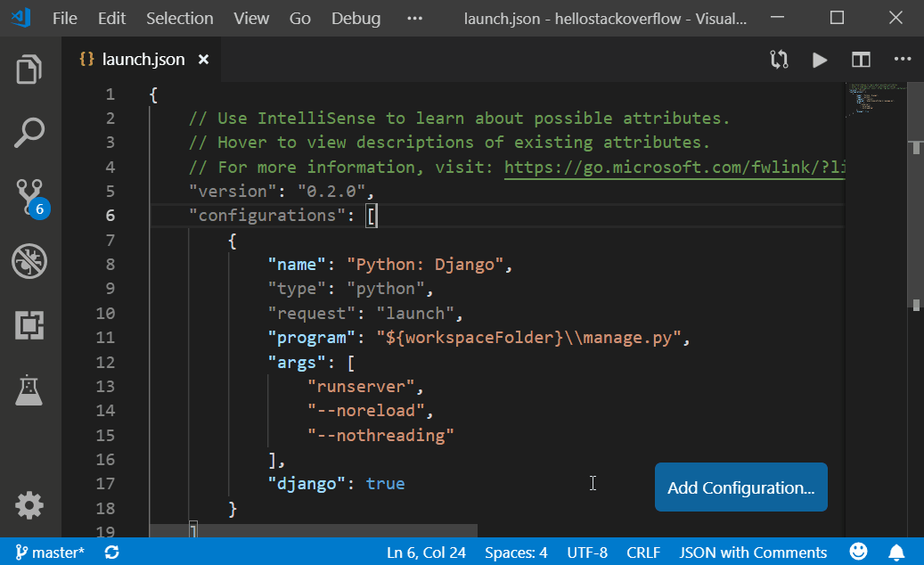This screenshot has height=565, width=924.
Task: Open the Manage gear settings icon
Action: (29, 506)
